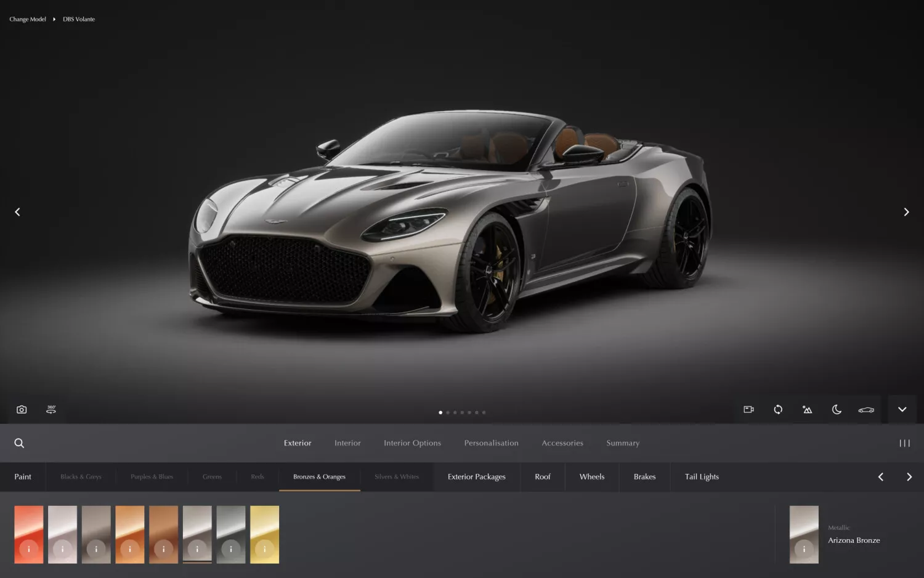Open the Roof options
924x578 pixels.
543,477
